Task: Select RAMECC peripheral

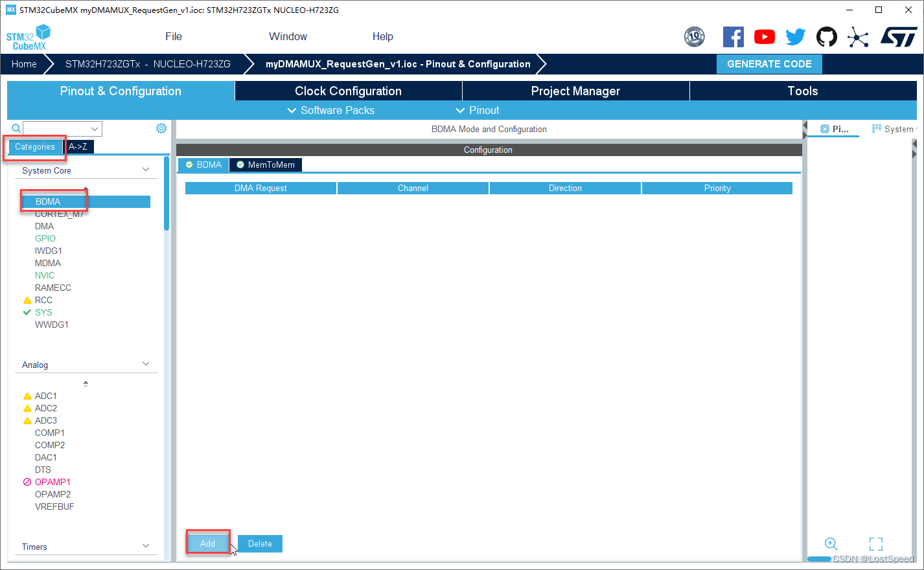Action: 53,288
